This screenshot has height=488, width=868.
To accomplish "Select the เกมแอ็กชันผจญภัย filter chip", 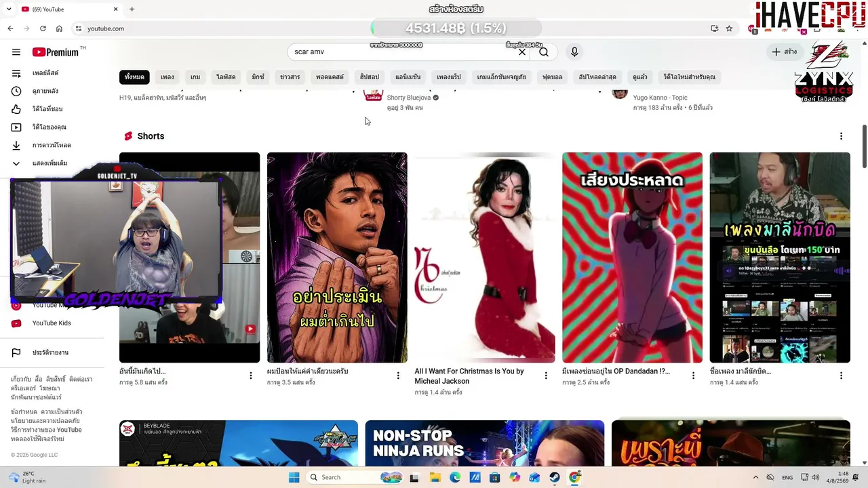I will click(502, 77).
